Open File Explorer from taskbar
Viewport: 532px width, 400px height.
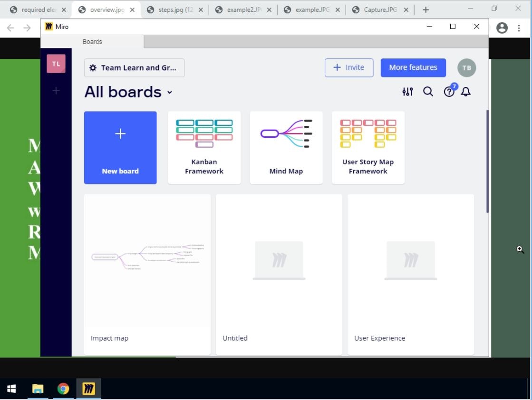click(38, 389)
